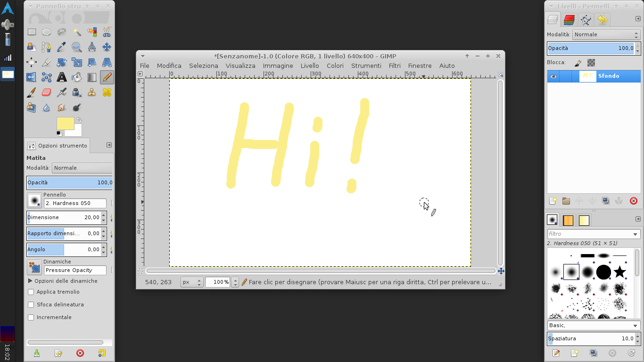This screenshot has height=362, width=644.
Task: Open the Colori menu
Action: (x=335, y=66)
